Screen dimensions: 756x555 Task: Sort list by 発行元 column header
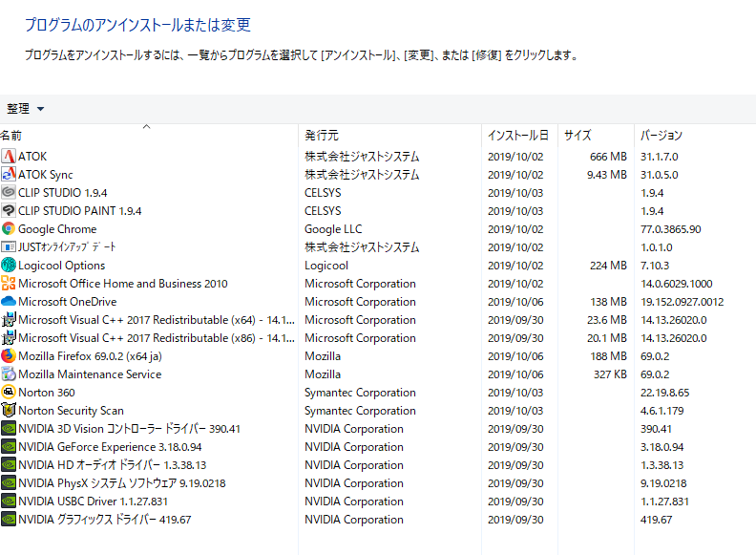pyautogui.click(x=322, y=136)
